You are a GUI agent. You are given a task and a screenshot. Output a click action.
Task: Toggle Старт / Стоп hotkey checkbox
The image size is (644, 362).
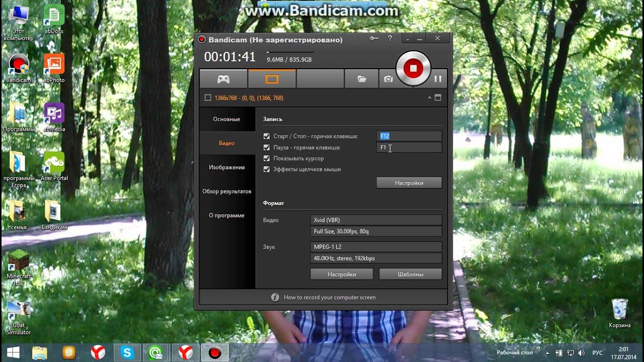click(x=267, y=136)
